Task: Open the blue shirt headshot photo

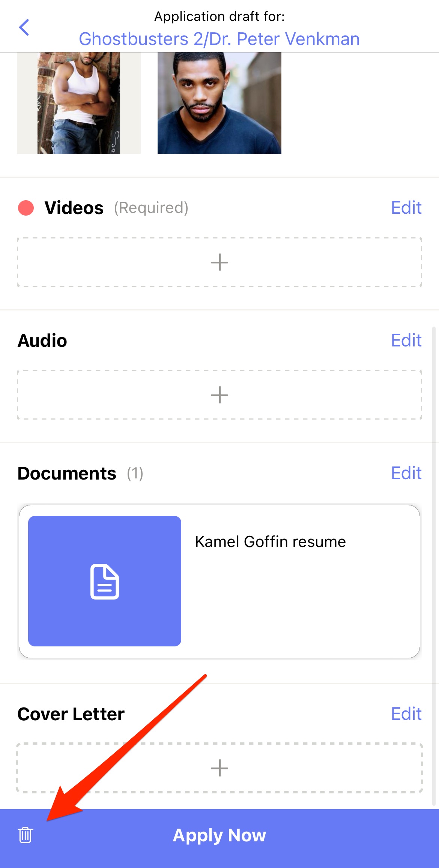Action: click(x=219, y=103)
